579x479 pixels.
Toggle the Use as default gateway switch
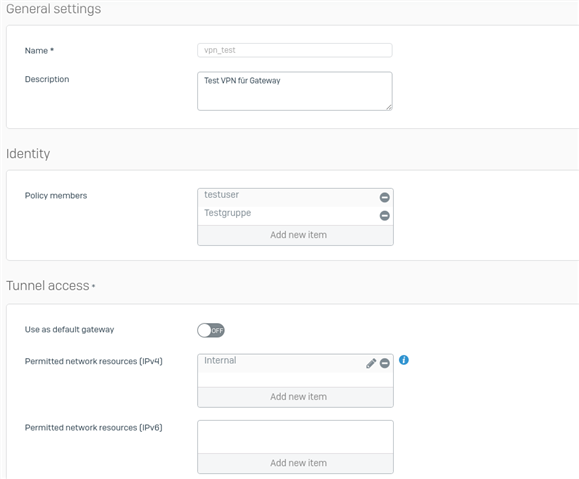click(210, 330)
